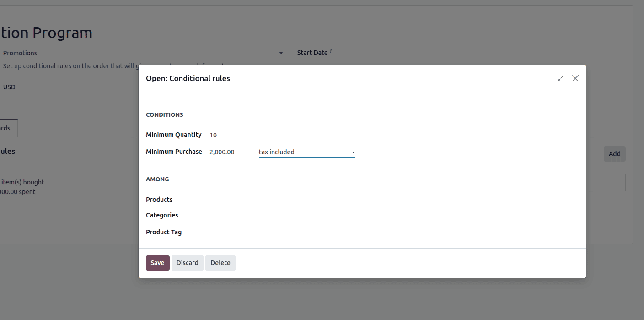The height and width of the screenshot is (320, 644).
Task: Delete the conditional rule
Action: pos(220,263)
